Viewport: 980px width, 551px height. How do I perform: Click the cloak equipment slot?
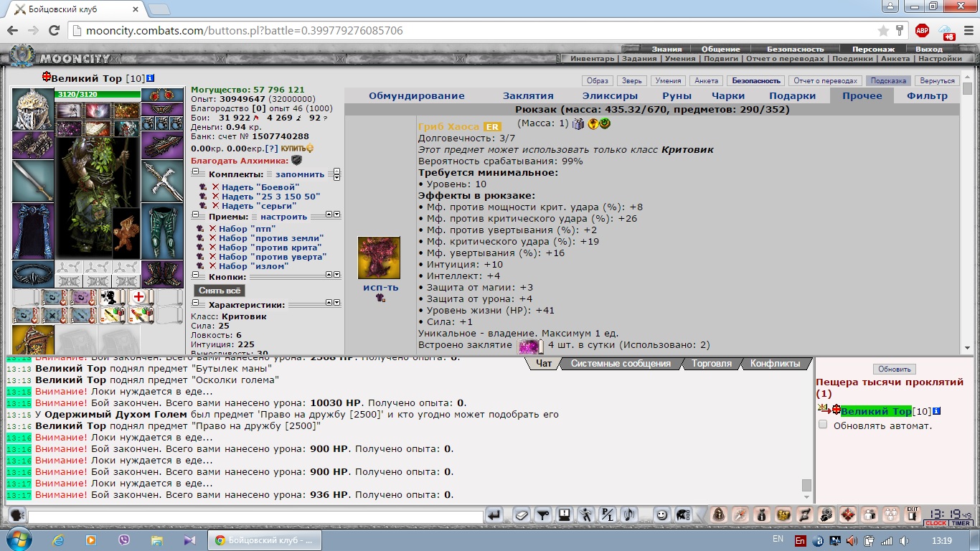click(x=33, y=231)
